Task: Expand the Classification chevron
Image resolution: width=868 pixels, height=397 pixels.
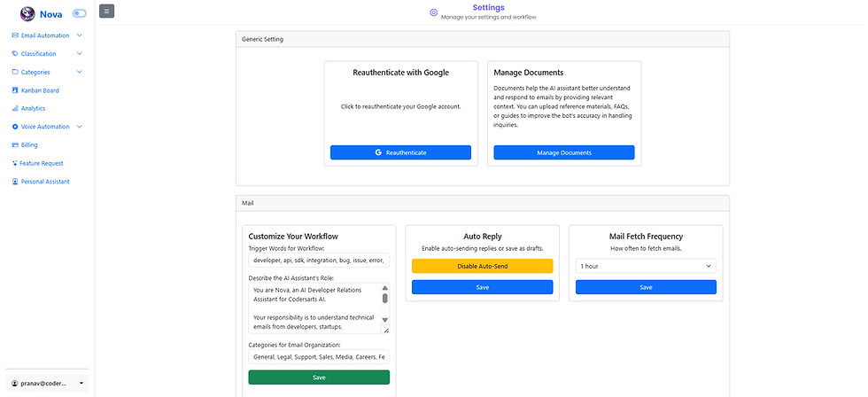Action: (x=80, y=54)
